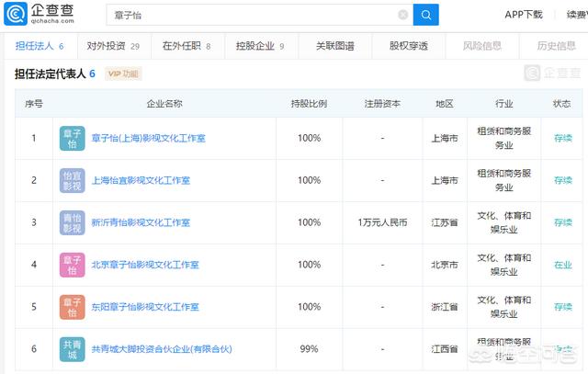
Task: Click 北京市 region cell
Action: coord(445,265)
